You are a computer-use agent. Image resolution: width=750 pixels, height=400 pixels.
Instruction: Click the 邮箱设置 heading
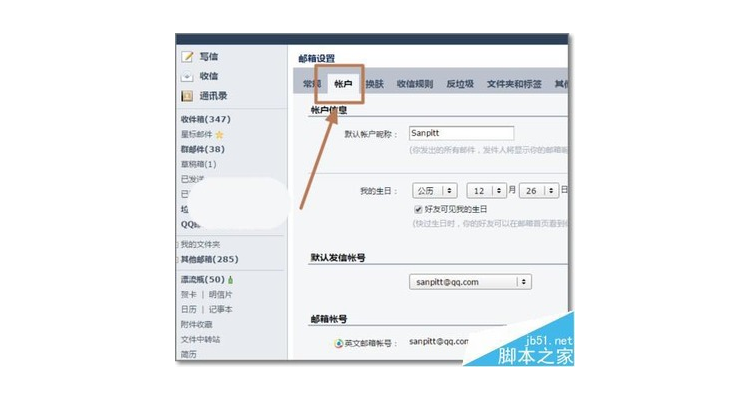point(317,58)
